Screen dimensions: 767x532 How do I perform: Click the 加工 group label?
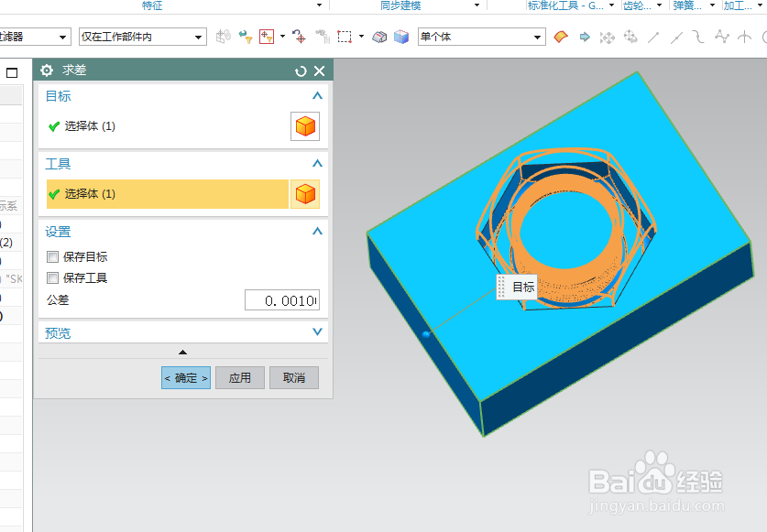pyautogui.click(x=738, y=5)
